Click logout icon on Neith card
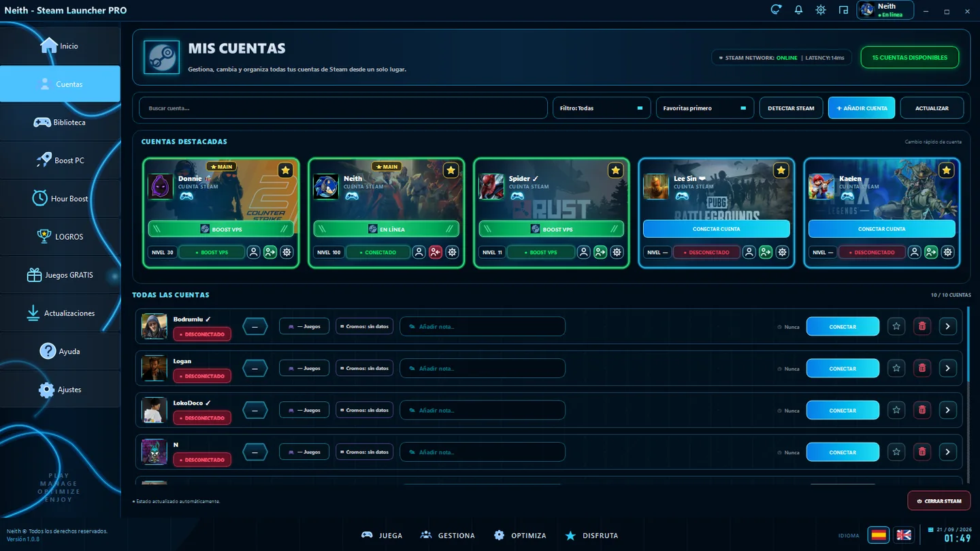Image resolution: width=980 pixels, height=551 pixels. click(436, 252)
